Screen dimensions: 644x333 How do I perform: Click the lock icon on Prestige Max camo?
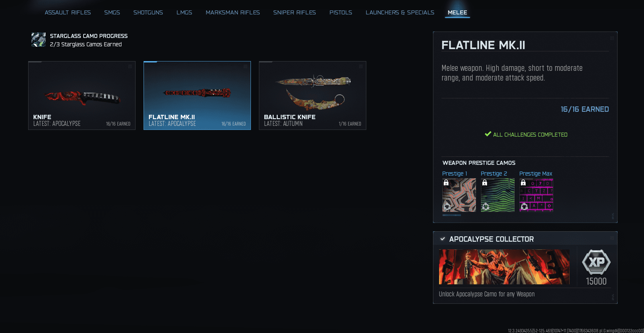click(523, 183)
